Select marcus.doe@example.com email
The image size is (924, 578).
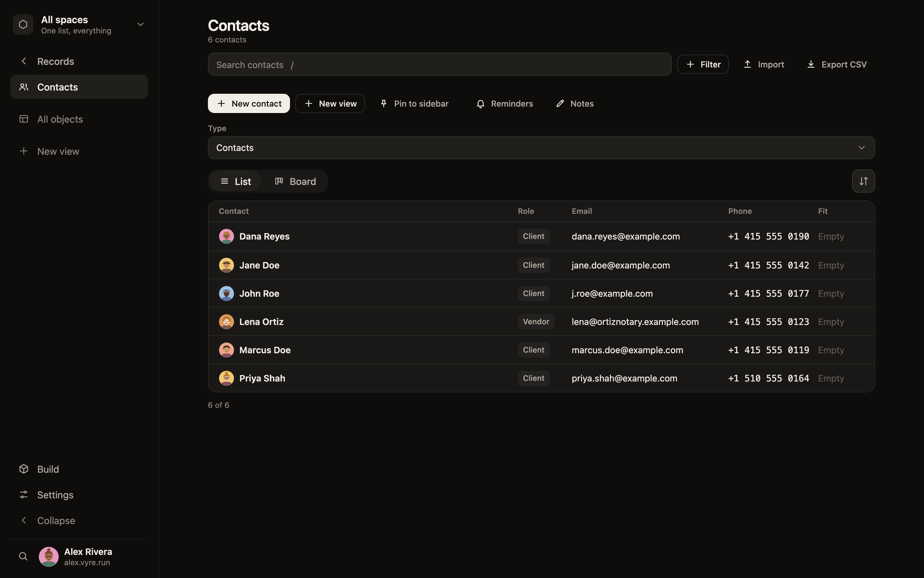coord(627,350)
